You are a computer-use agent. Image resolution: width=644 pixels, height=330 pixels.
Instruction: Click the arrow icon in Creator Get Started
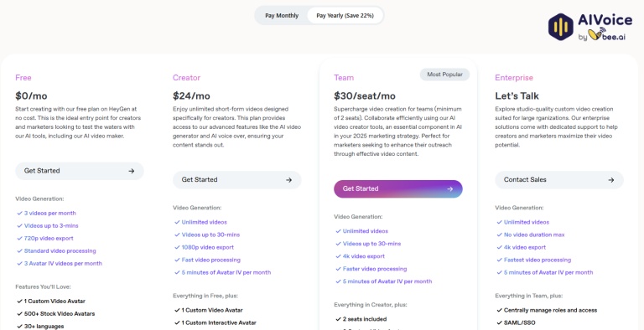tap(288, 180)
